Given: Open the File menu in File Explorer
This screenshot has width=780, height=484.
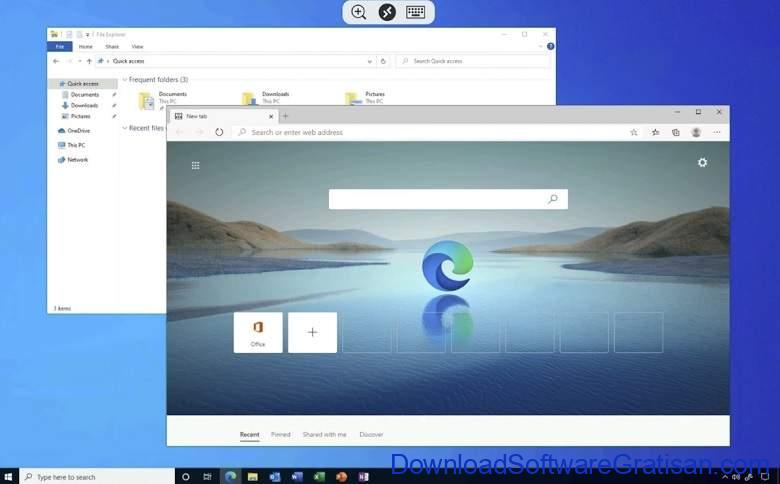Looking at the screenshot, I should [x=60, y=47].
